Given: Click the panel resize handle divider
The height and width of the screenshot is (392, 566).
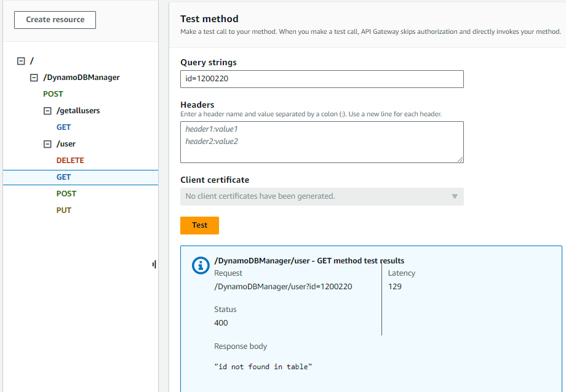Looking at the screenshot, I should point(154,264).
